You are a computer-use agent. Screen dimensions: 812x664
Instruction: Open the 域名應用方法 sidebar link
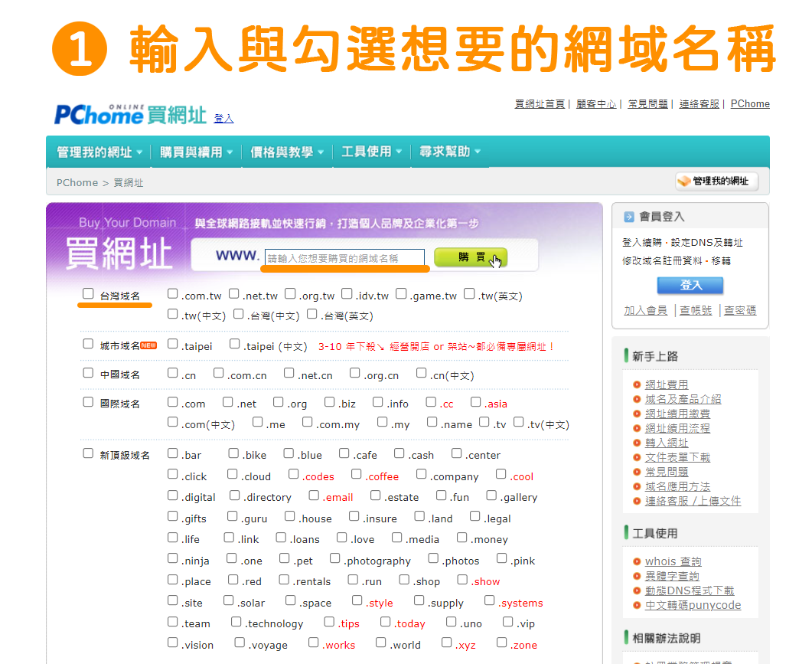[677, 486]
